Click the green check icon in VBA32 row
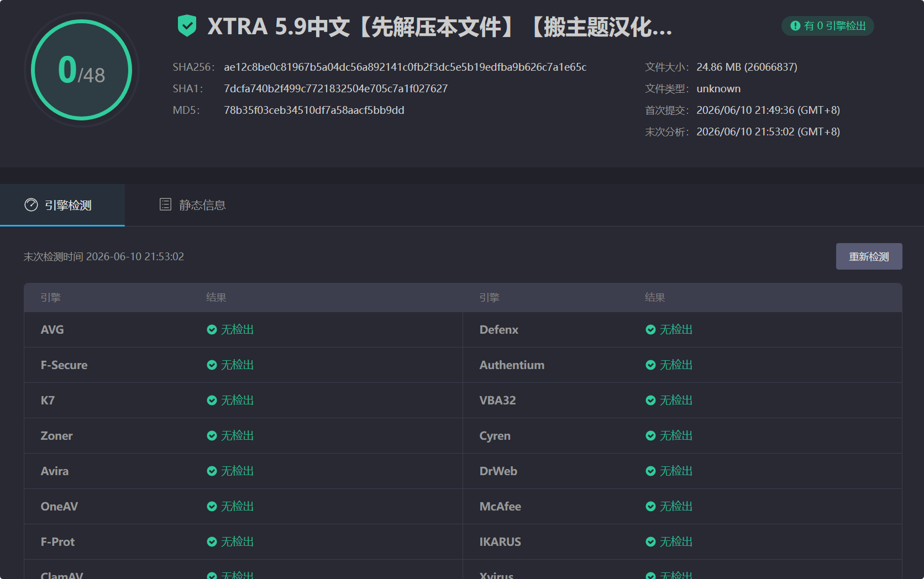Screen dimensions: 924x579 pyautogui.click(x=650, y=401)
